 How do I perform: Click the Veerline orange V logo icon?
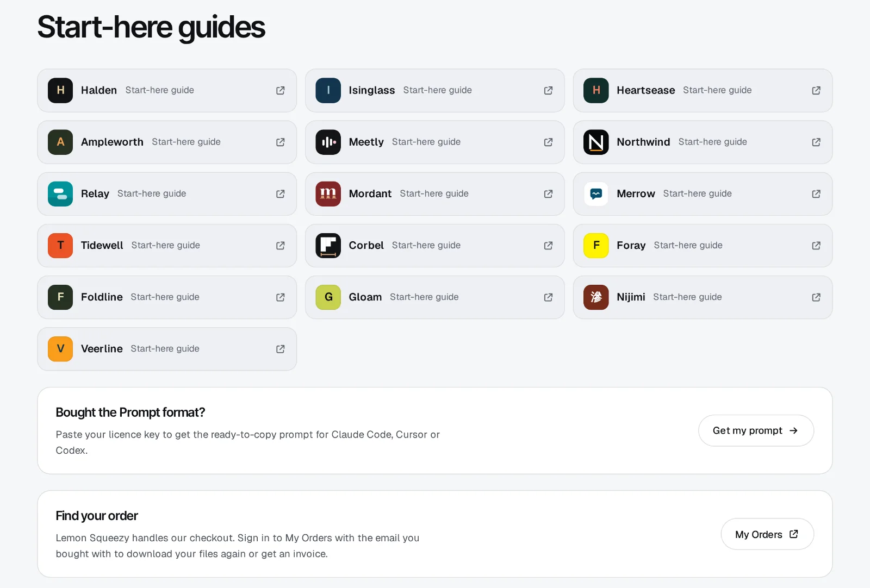(60, 348)
